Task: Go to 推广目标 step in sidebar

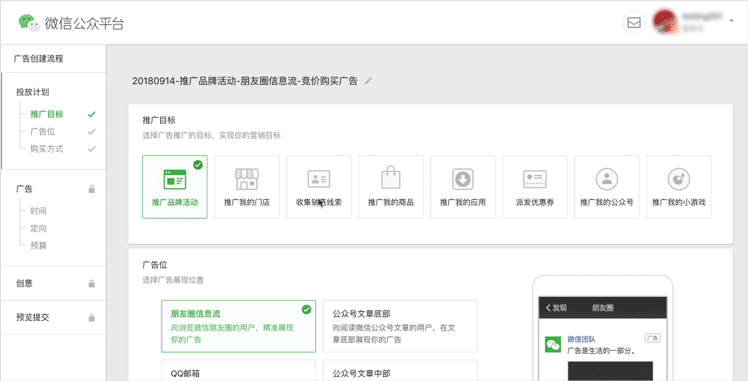Action: coord(47,114)
